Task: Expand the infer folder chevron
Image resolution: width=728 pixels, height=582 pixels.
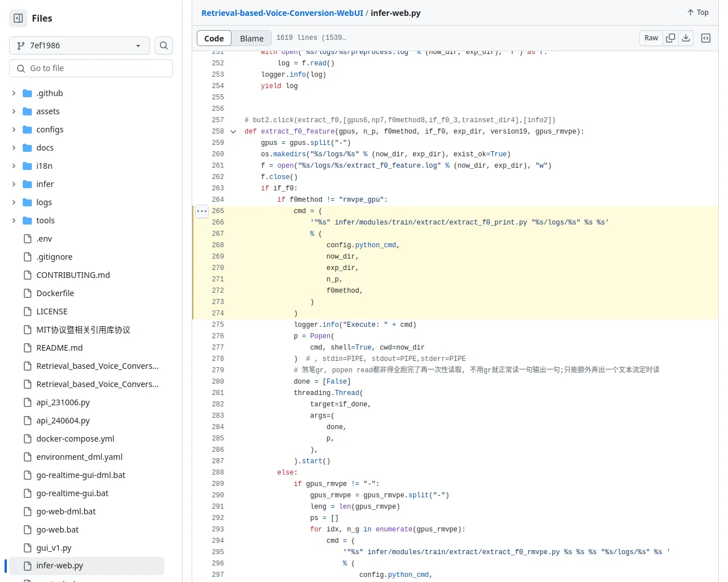Action: (x=14, y=184)
